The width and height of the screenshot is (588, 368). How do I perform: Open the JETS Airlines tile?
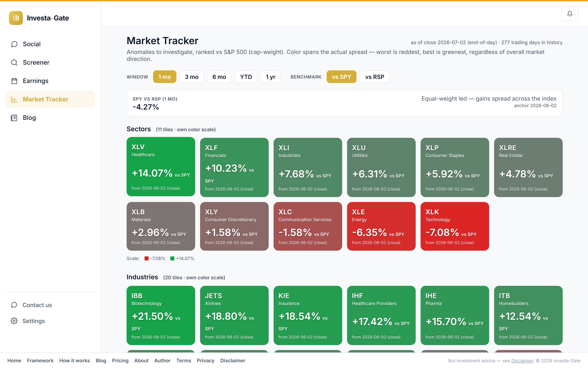(x=234, y=315)
